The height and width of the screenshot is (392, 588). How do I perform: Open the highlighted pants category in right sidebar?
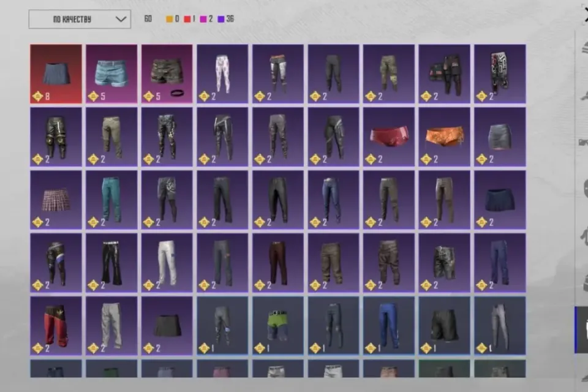point(582,330)
